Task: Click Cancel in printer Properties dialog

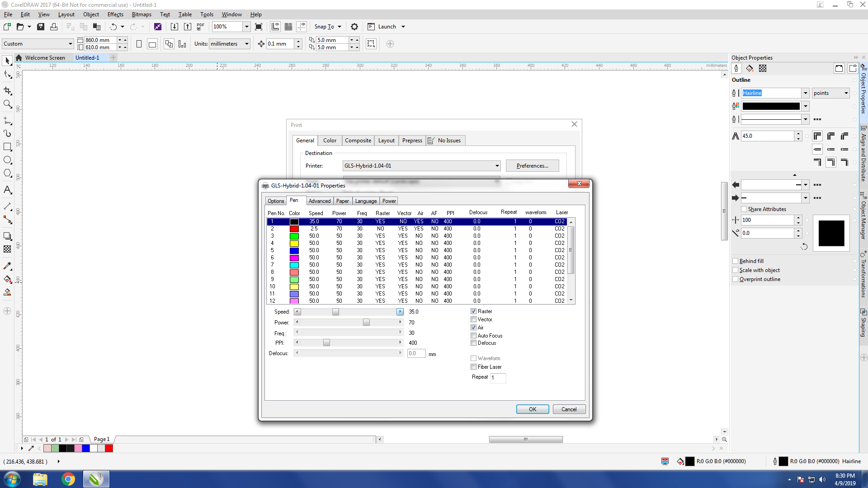Action: [x=569, y=409]
